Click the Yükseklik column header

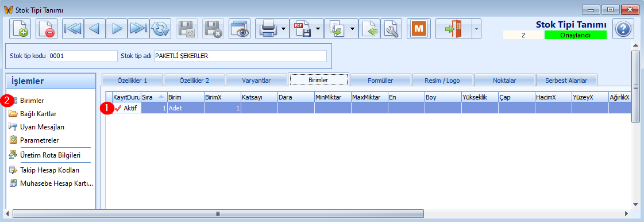coord(480,97)
